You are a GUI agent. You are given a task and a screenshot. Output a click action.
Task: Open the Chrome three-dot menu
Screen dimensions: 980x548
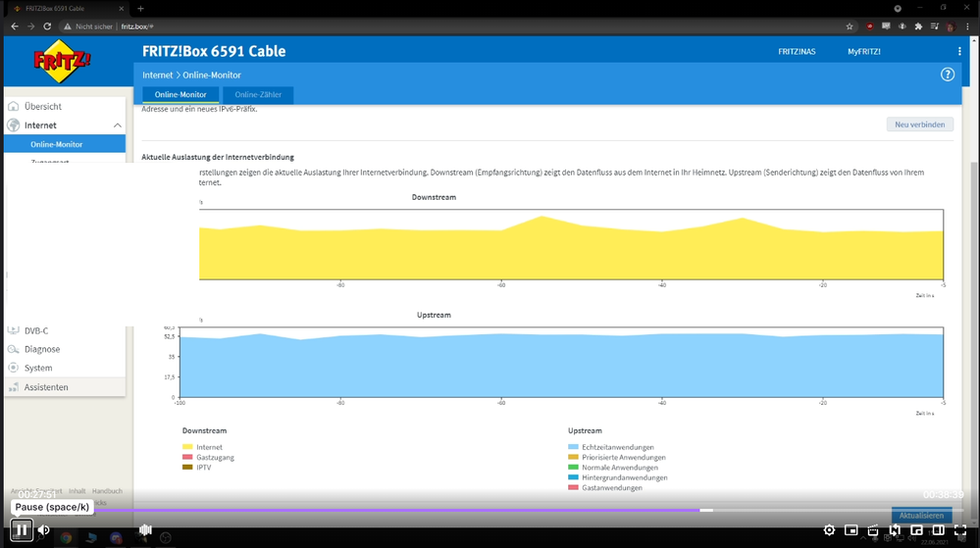967,26
